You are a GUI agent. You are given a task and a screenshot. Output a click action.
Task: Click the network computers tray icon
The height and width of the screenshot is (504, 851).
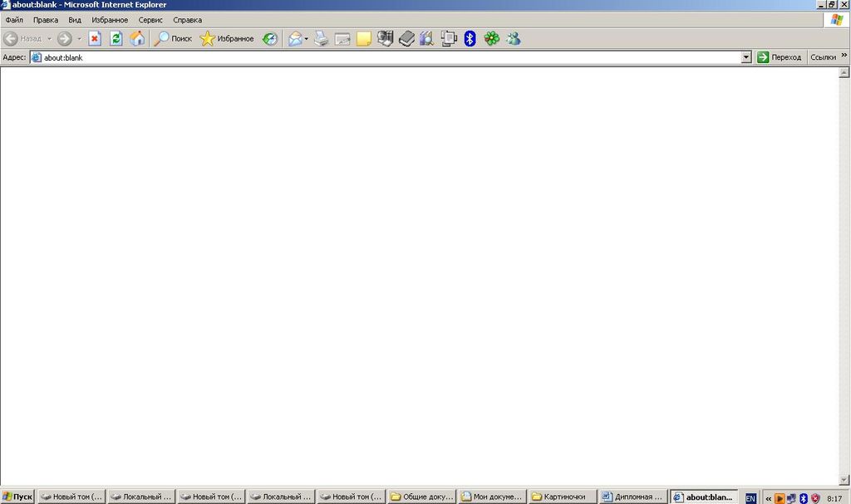pos(791,498)
